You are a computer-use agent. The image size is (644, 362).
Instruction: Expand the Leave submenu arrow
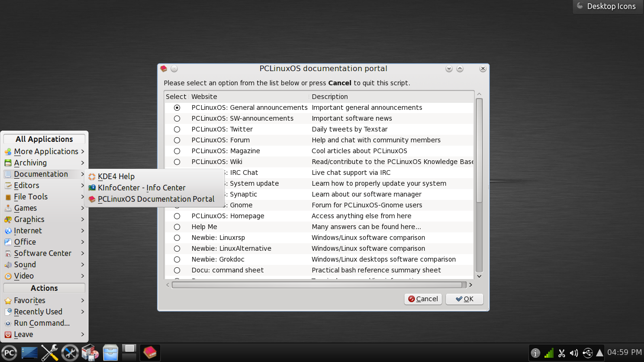tap(83, 334)
